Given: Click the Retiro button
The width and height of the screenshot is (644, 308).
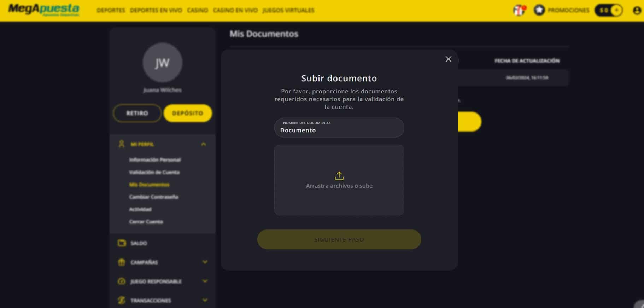Looking at the screenshot, I should click(137, 113).
